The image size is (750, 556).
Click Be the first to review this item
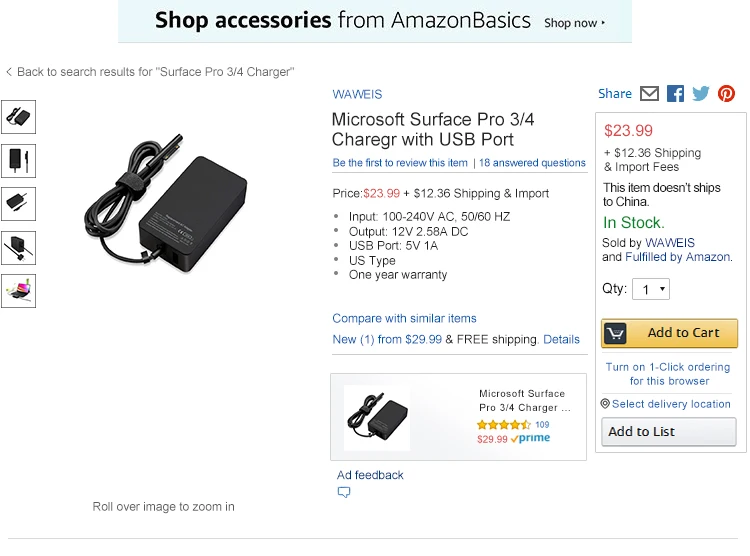tap(400, 163)
